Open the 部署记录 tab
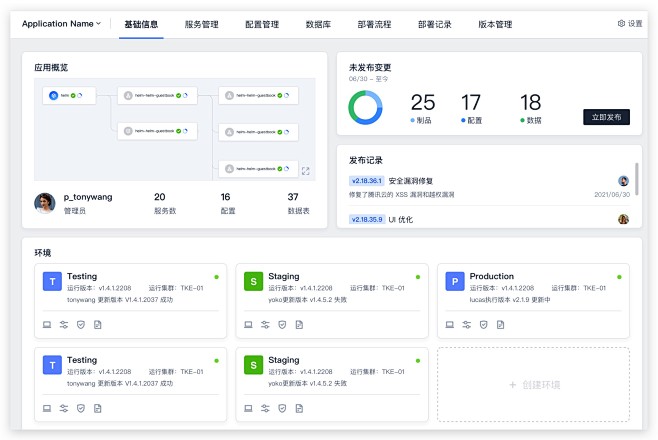Image resolution: width=658 pixels, height=440 pixels. (x=434, y=24)
